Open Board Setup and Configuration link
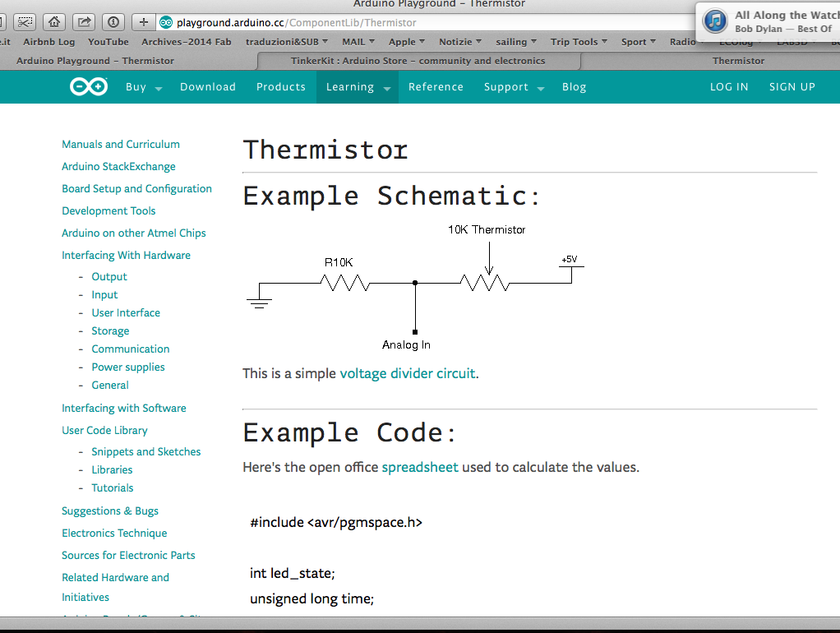 coord(136,189)
